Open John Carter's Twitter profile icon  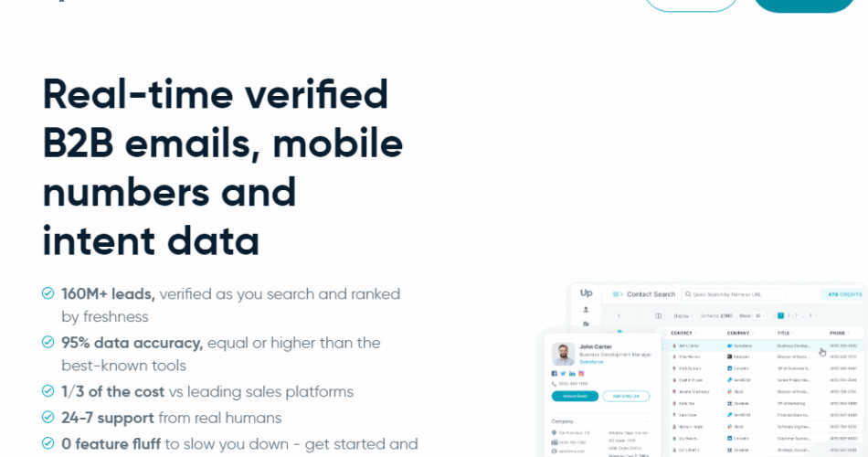[x=563, y=374]
